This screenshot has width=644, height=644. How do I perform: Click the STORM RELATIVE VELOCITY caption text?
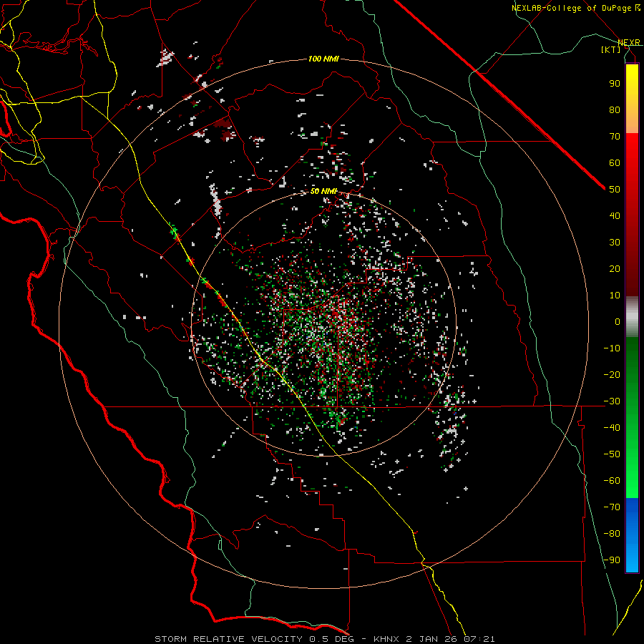(228, 639)
